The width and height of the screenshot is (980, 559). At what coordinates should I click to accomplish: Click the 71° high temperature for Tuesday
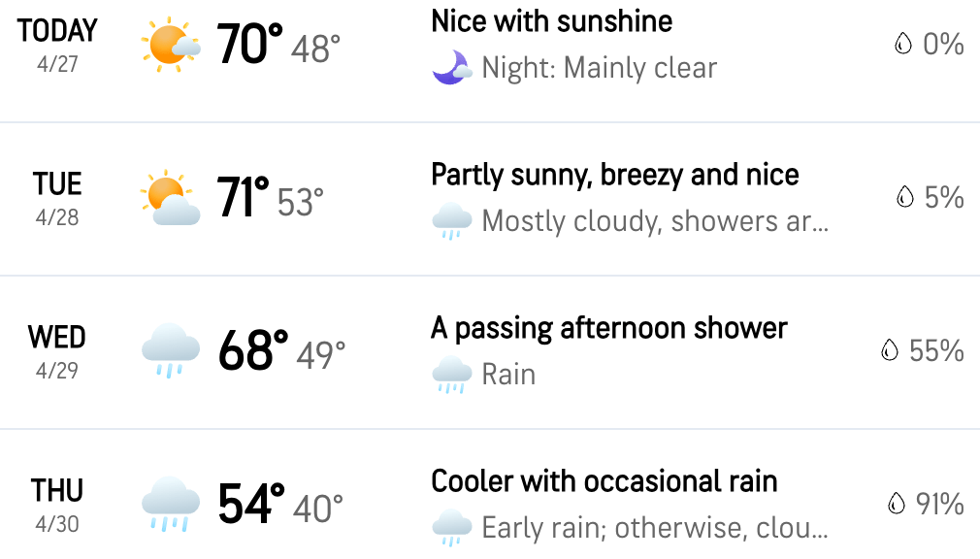(x=243, y=197)
